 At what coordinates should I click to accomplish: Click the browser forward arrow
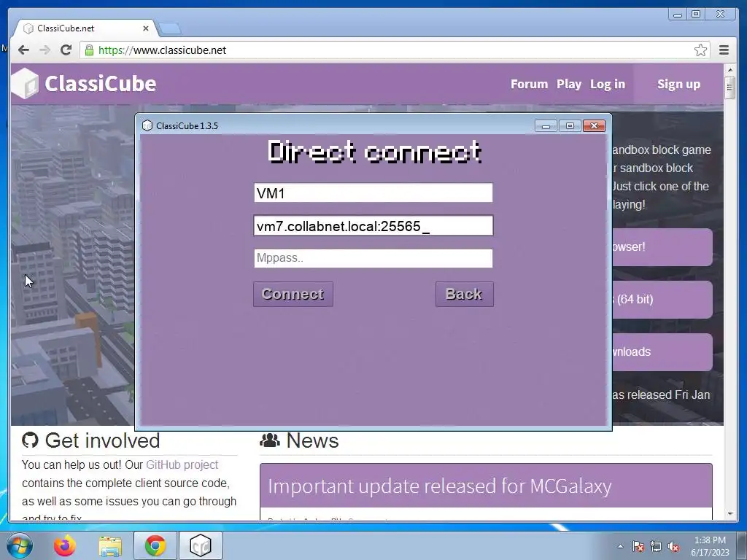pyautogui.click(x=44, y=50)
